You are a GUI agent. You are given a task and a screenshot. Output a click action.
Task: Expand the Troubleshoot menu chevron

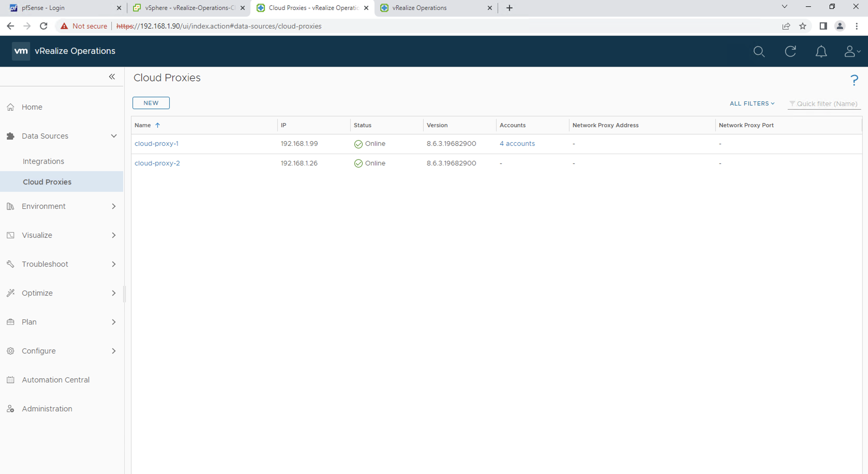[x=114, y=264]
